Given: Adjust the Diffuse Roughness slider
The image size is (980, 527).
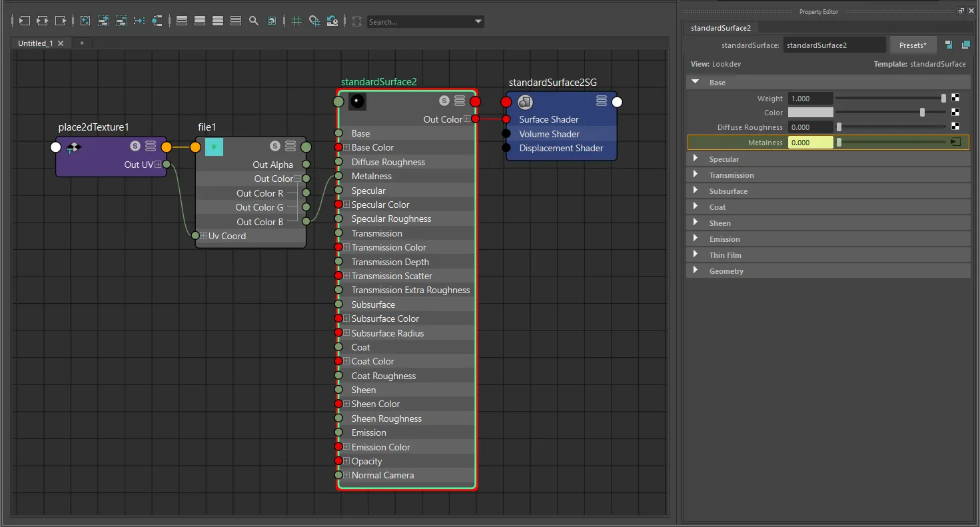Looking at the screenshot, I should click(x=891, y=127).
